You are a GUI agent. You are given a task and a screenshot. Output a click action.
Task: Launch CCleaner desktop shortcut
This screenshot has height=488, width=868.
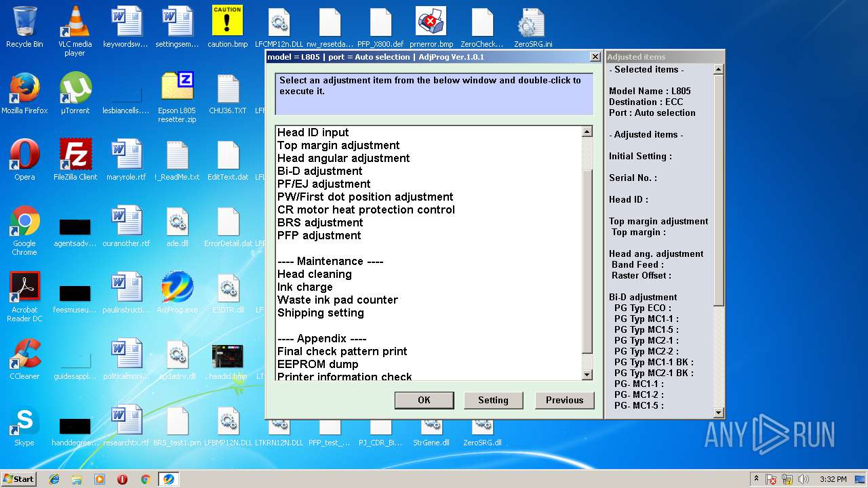coord(24,359)
